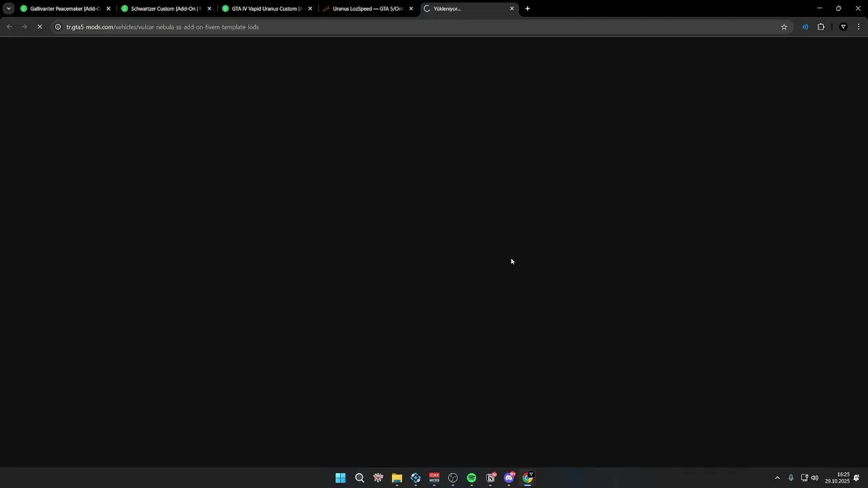Open Notion from taskbar
868x488 pixels.
[x=490, y=478]
